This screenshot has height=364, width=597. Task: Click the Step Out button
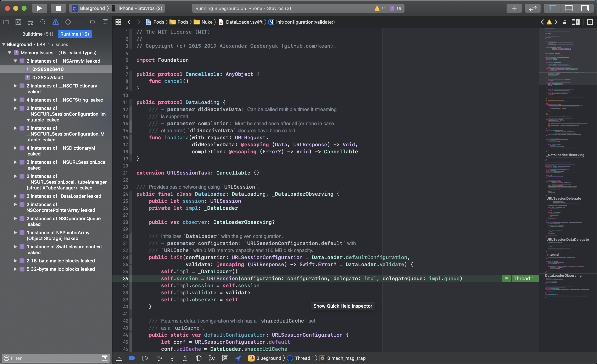pos(185,358)
